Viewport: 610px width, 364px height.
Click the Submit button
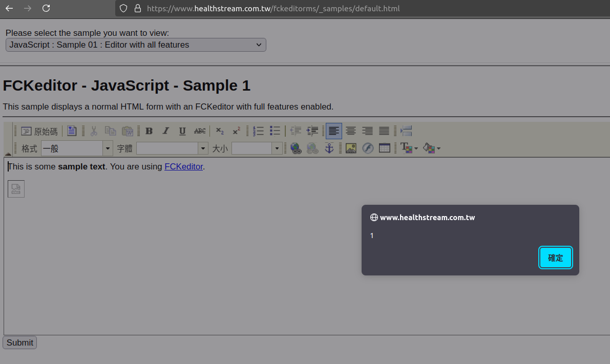[20, 342]
